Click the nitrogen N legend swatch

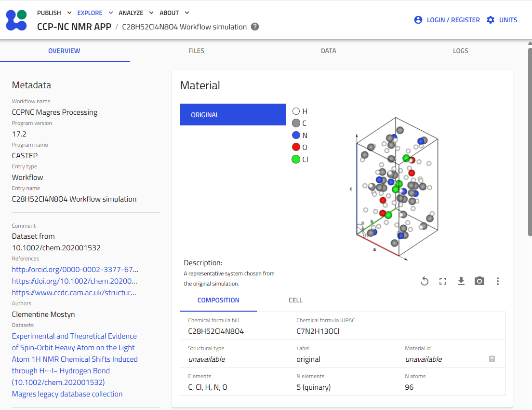tap(296, 135)
